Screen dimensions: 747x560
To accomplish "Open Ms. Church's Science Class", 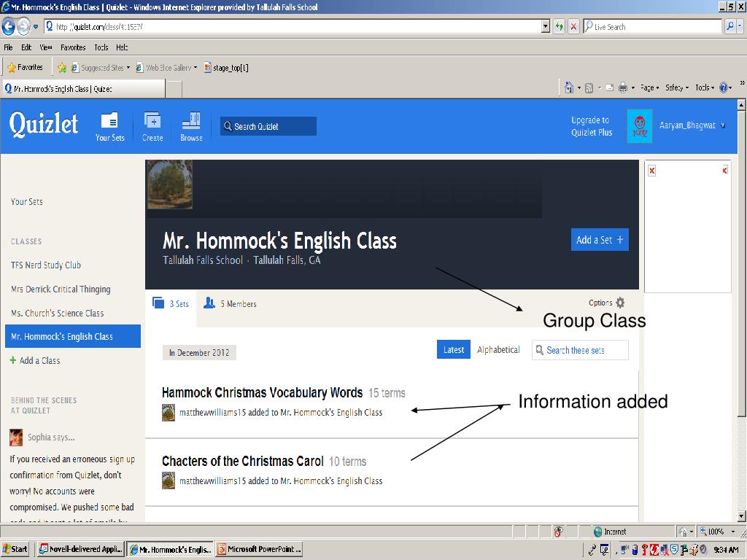I will (57, 313).
